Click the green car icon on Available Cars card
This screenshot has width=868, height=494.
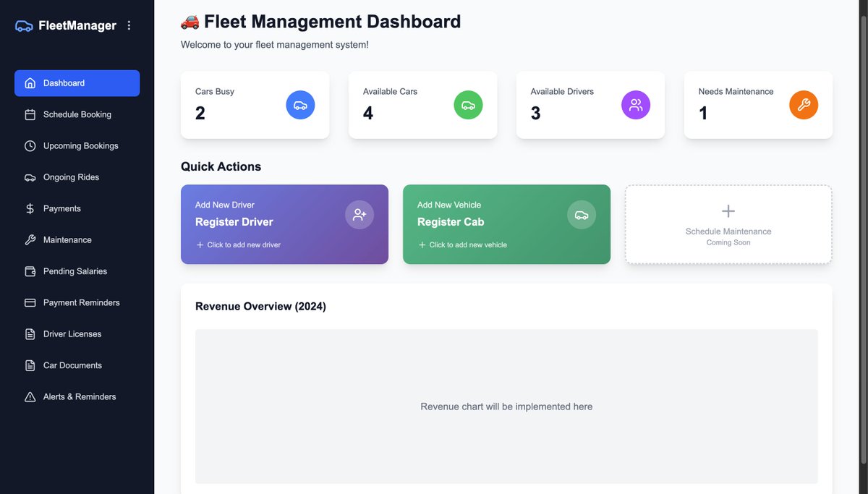[x=468, y=104]
